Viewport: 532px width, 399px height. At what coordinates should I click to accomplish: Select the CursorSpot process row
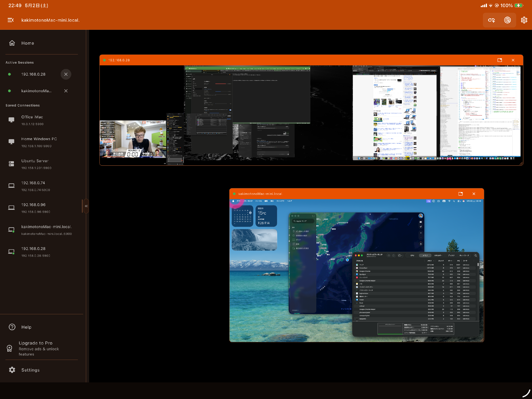coord(415,268)
